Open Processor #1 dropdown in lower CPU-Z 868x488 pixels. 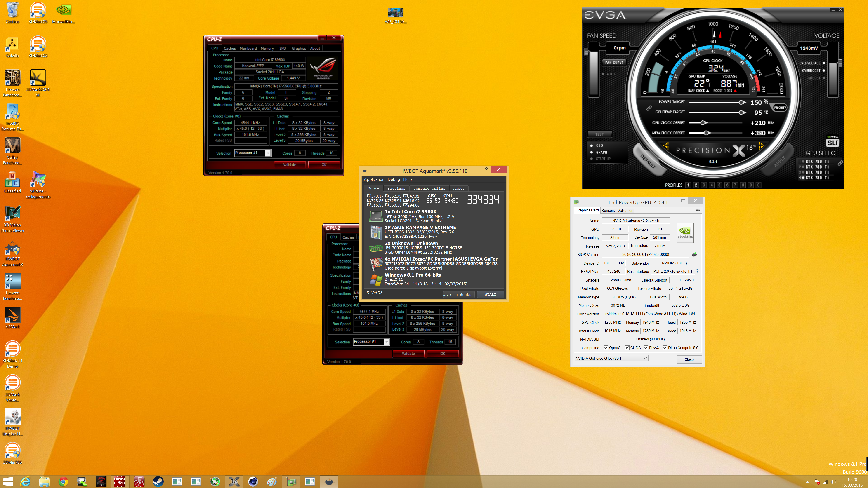[371, 342]
